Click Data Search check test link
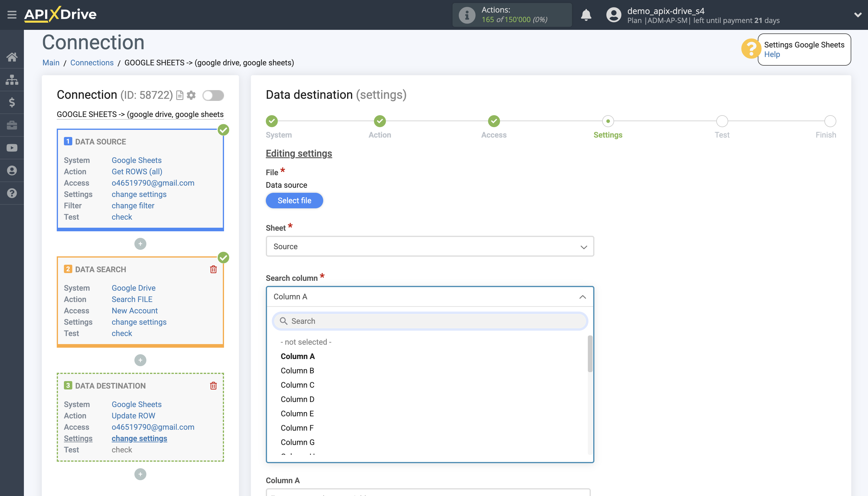868x496 pixels. click(x=122, y=334)
